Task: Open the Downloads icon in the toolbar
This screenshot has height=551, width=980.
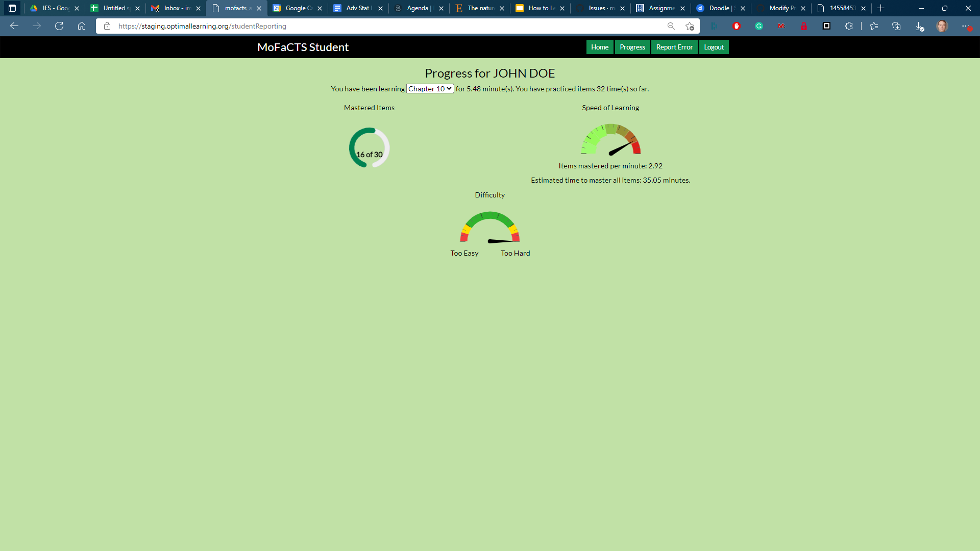Action: coord(920,26)
